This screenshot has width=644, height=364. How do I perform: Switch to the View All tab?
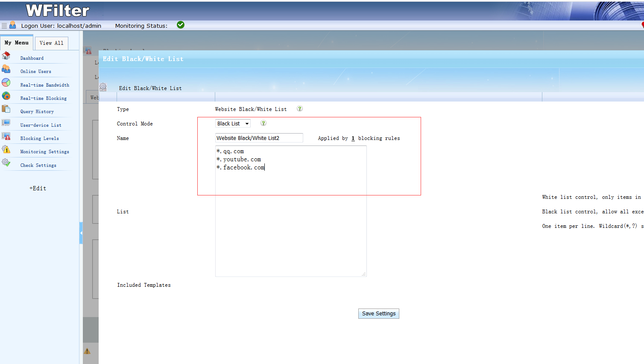(x=51, y=43)
